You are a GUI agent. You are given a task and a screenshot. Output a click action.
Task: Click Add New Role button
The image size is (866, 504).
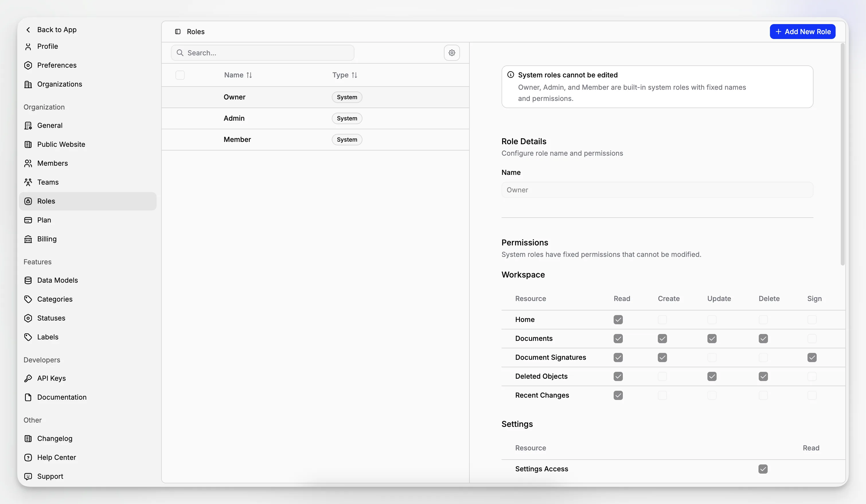coord(802,32)
